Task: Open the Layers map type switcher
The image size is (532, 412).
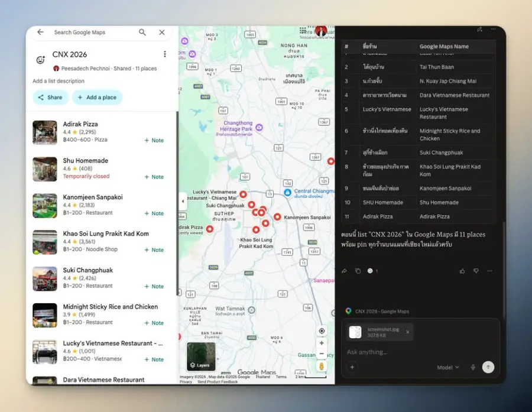Action: pyautogui.click(x=201, y=356)
